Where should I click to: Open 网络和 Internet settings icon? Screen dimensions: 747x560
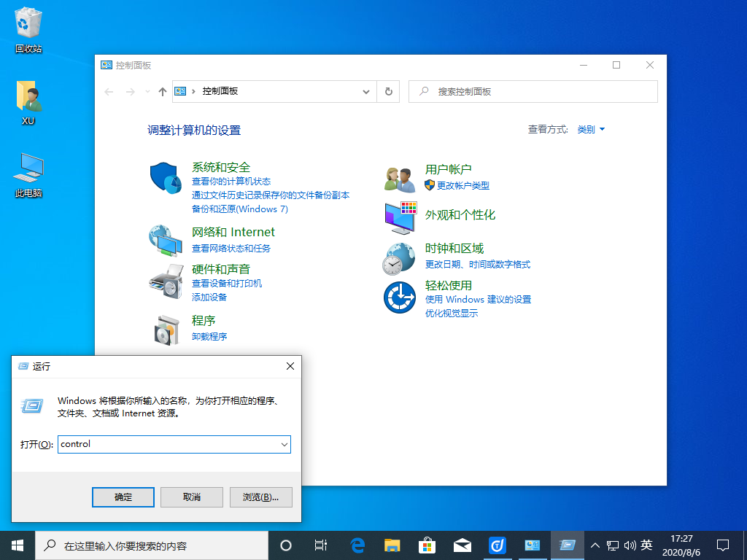point(165,241)
